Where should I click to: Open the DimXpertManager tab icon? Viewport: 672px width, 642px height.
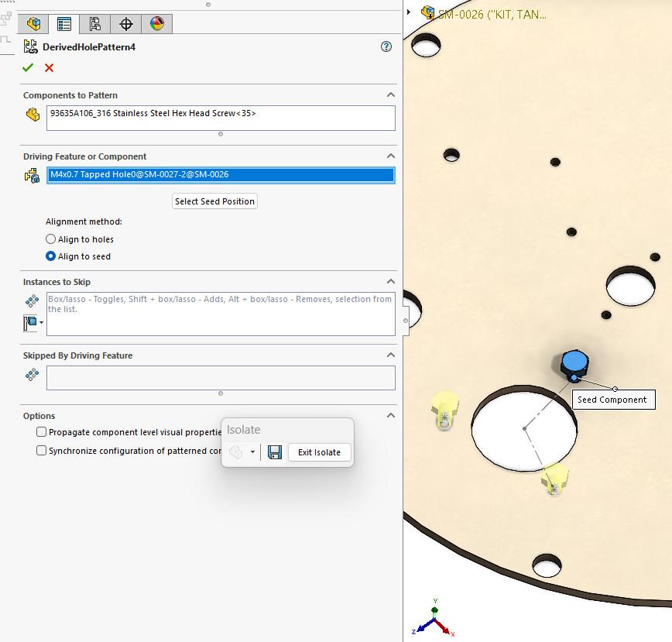(x=126, y=24)
